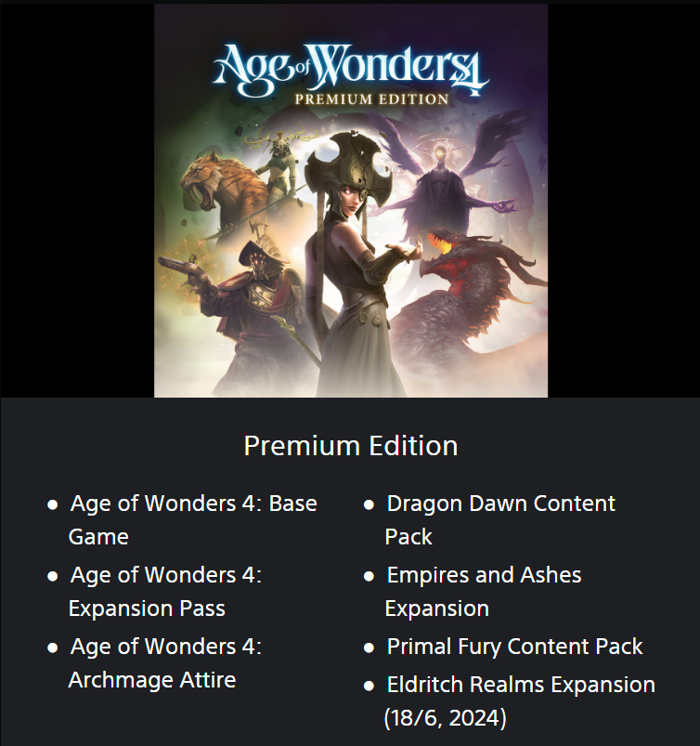Click the bullet beside Primal Fury Content Pack
700x746 pixels.
[x=369, y=648]
